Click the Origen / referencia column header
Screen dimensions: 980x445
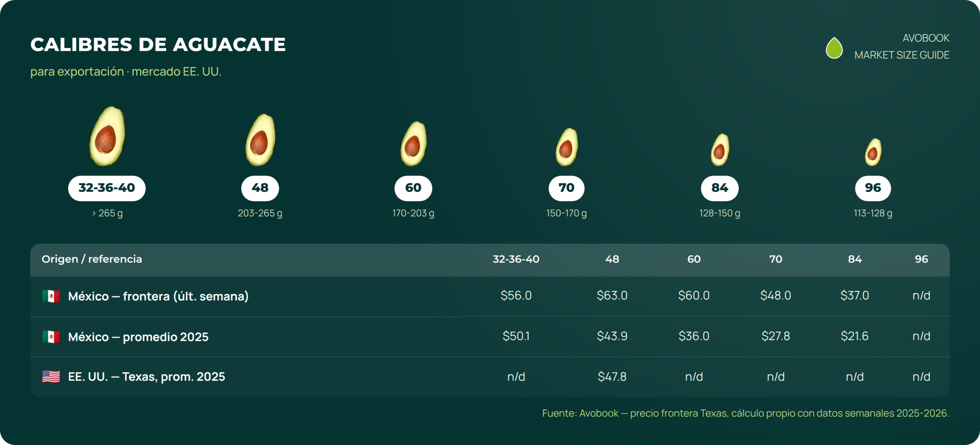[x=92, y=259]
